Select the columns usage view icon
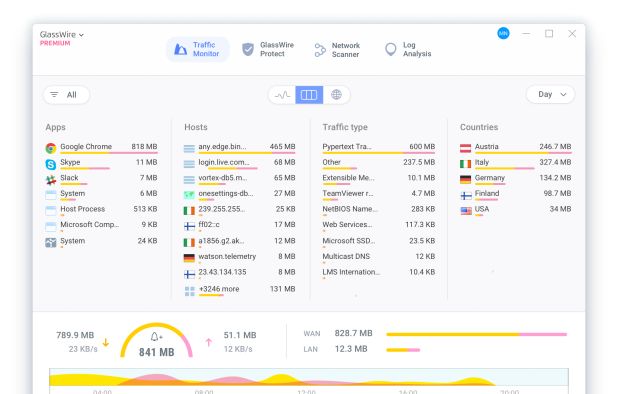This screenshot has width=618, height=394. pos(309,95)
